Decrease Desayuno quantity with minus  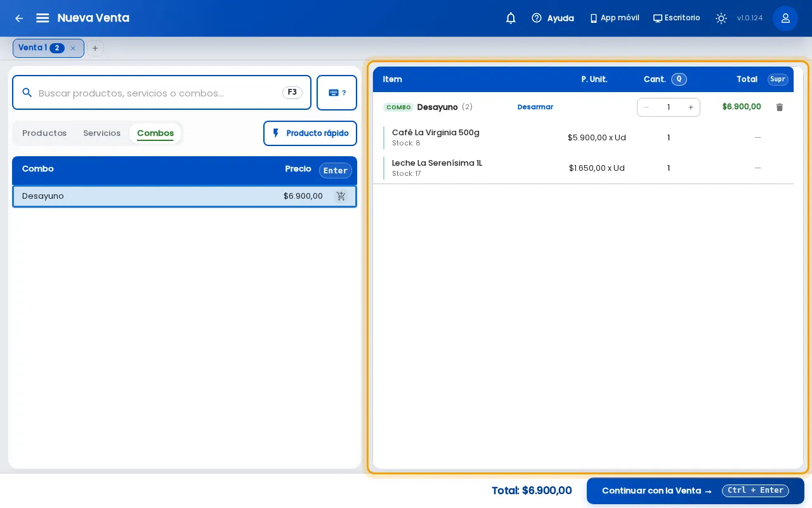(x=646, y=107)
